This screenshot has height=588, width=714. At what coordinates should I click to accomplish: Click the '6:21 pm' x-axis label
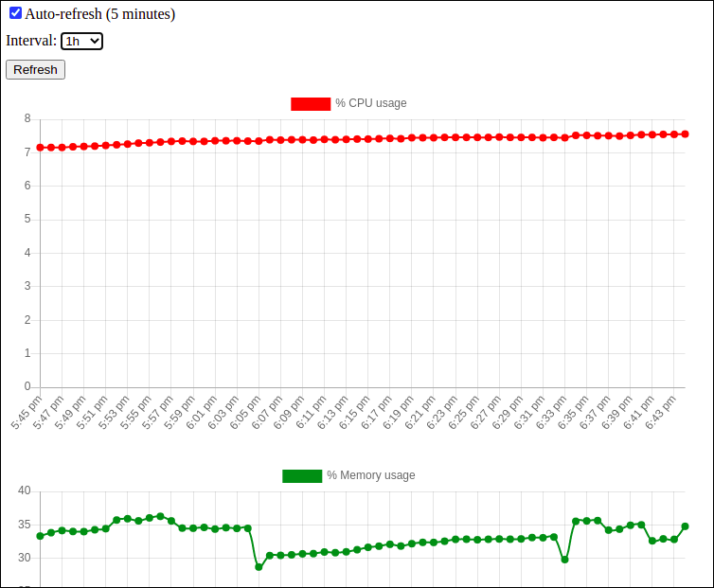[419, 413]
